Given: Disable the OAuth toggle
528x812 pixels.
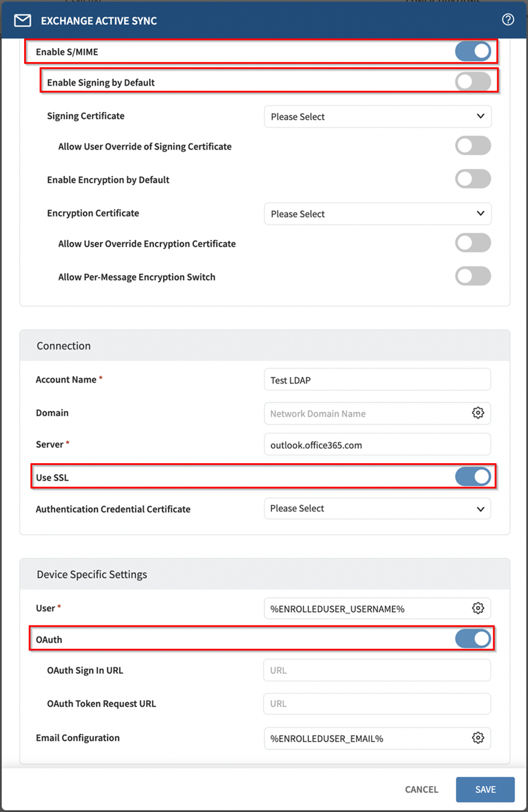Looking at the screenshot, I should coord(473,639).
